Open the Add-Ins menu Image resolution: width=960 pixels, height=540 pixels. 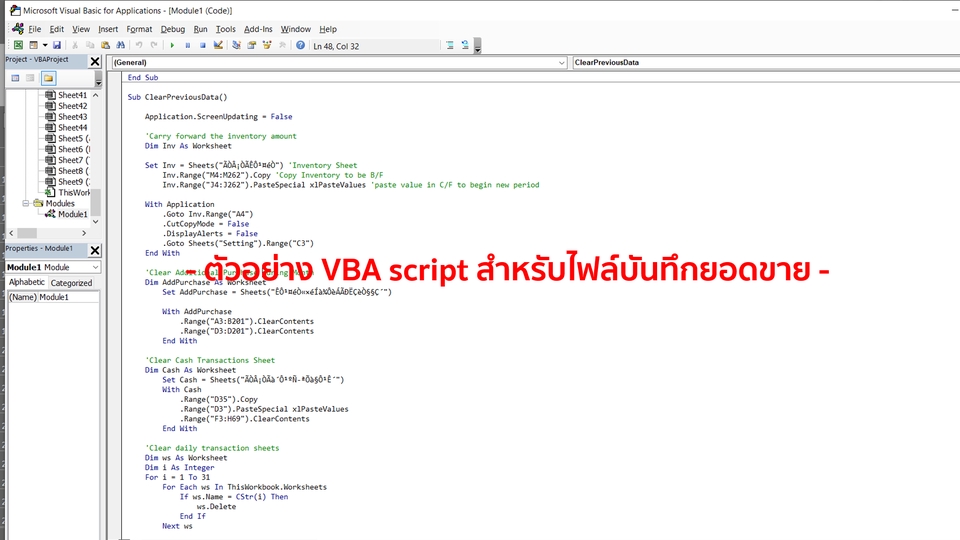[258, 29]
